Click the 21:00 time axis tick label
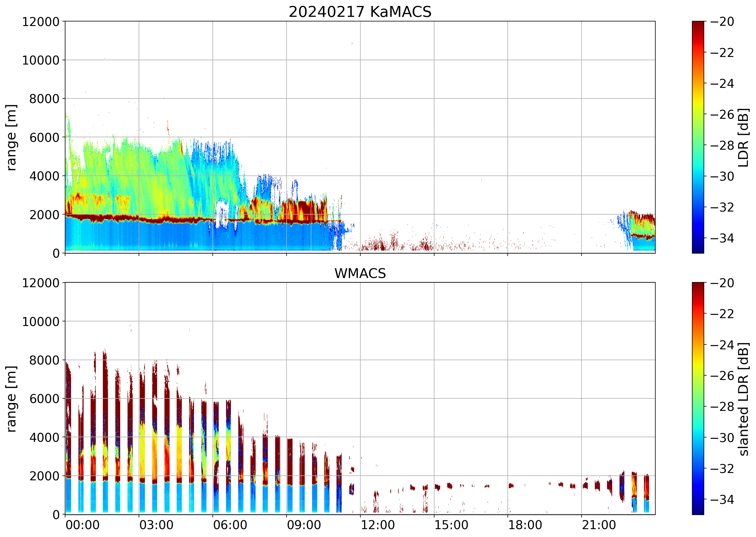This screenshot has height=537, width=756. (599, 525)
